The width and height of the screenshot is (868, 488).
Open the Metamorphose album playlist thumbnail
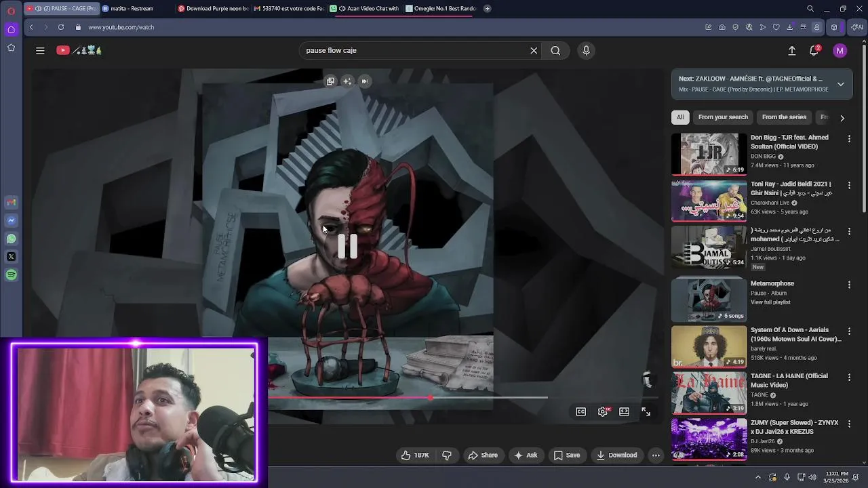tap(709, 300)
